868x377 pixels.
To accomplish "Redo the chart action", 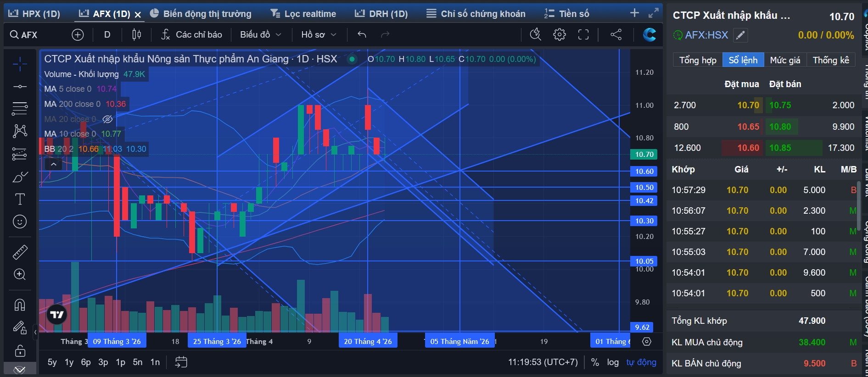I will [x=385, y=34].
